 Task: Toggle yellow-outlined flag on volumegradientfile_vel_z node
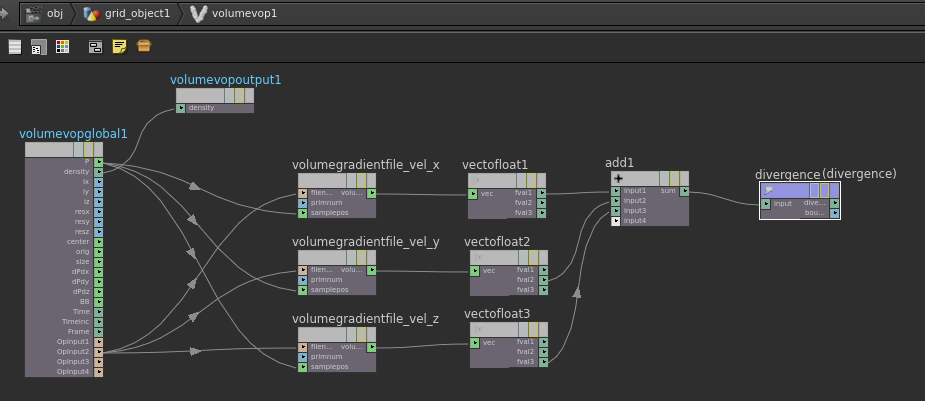(x=362, y=334)
